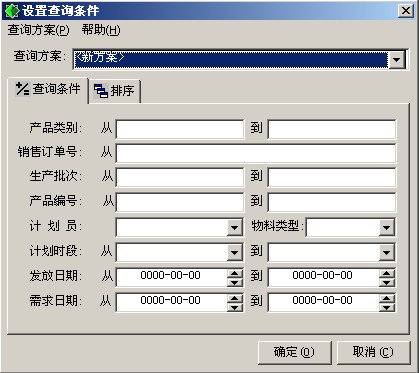Click the 生产批次 到 text field
419x373 pixels.
[x=332, y=177]
